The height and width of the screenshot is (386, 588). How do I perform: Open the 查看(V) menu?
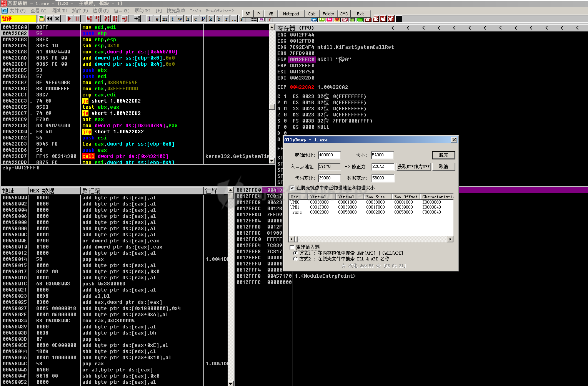38,11
